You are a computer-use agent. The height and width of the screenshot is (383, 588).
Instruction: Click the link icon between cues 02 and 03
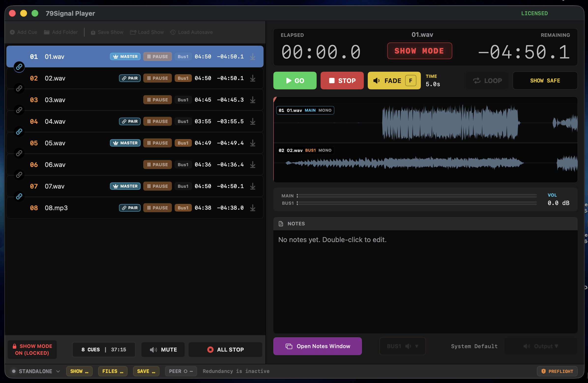(x=19, y=88)
